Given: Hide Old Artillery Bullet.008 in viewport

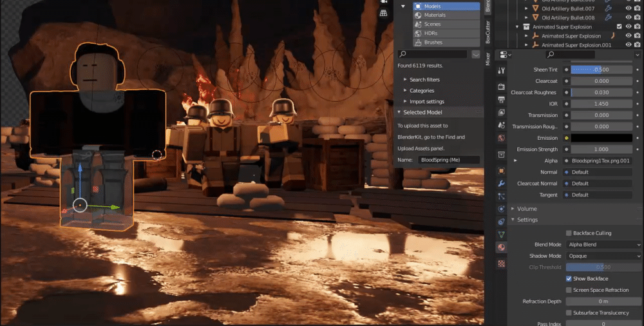Looking at the screenshot, I should [x=629, y=17].
